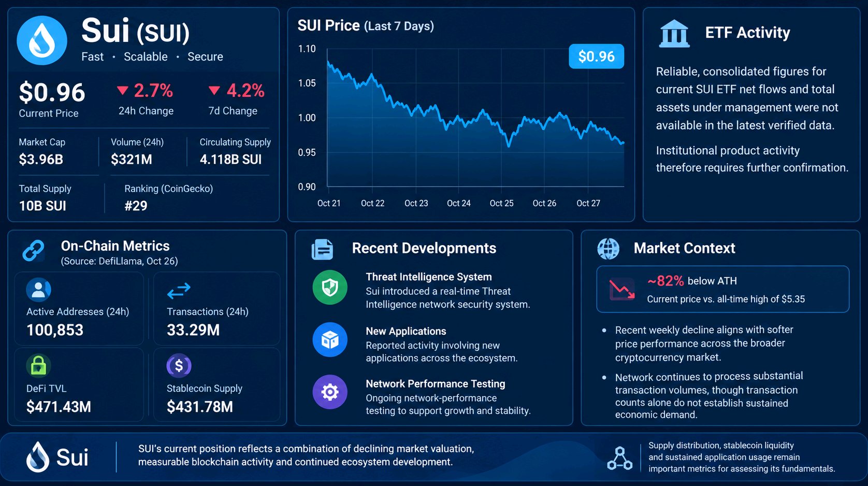Click the Market Cap value $3.96B
Image resolution: width=868 pixels, height=486 pixels.
coord(41,160)
